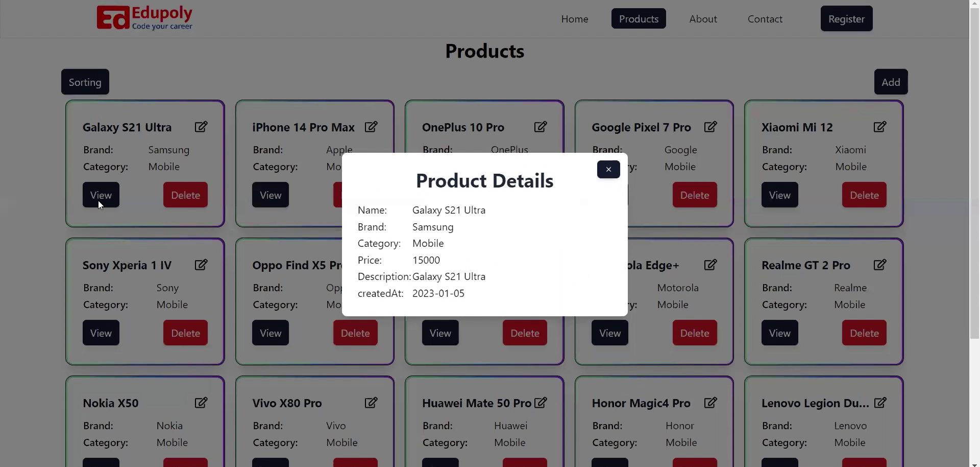Open edit icon on Xiaomi Mi 12
980x467 pixels.
pyautogui.click(x=880, y=127)
